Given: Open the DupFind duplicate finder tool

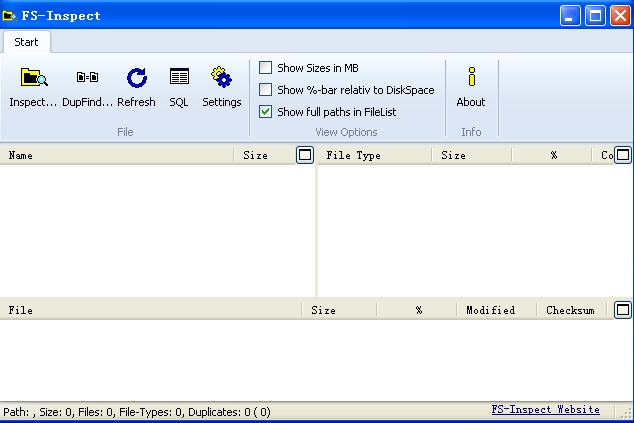Looking at the screenshot, I should pos(87,78).
